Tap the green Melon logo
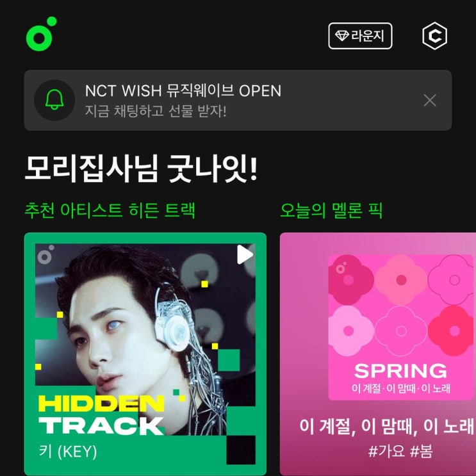 pos(41,34)
